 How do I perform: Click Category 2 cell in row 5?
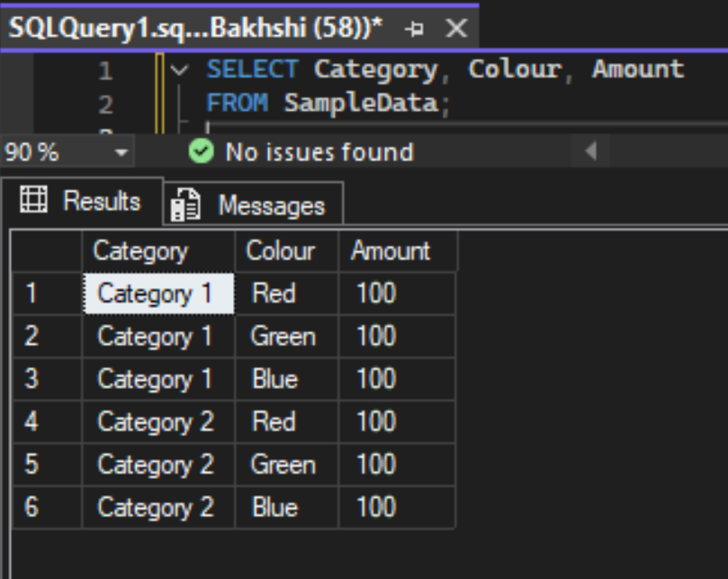click(158, 465)
